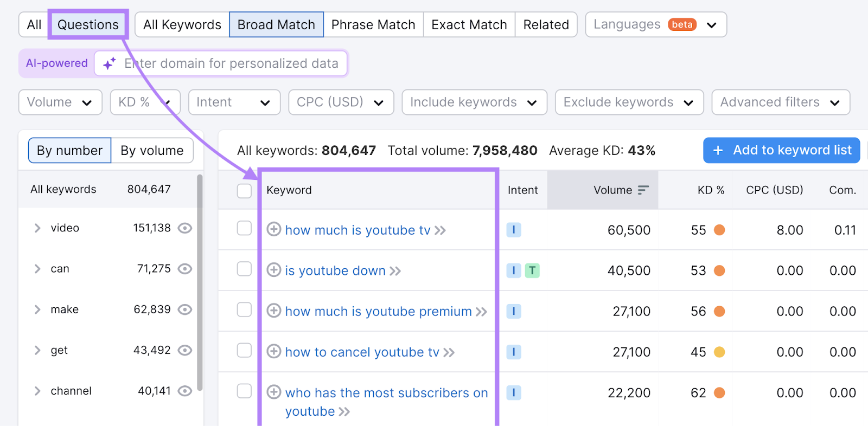Click the Informational intent badge for 'how to cancel youtube tv'
The height and width of the screenshot is (426, 868).
click(514, 352)
